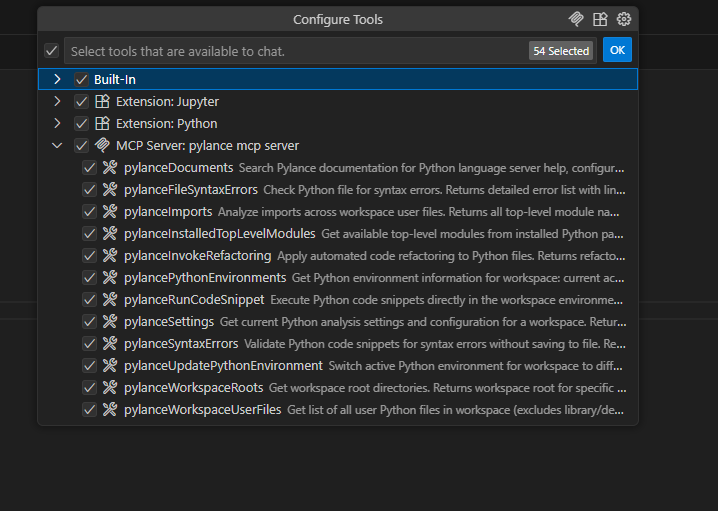Uncheck the MCP Server pylance checkbox

click(x=82, y=145)
